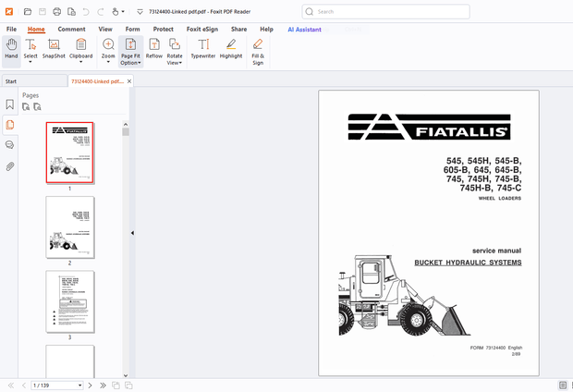Jump to first page
This screenshot has height=392, width=573.
point(11,386)
